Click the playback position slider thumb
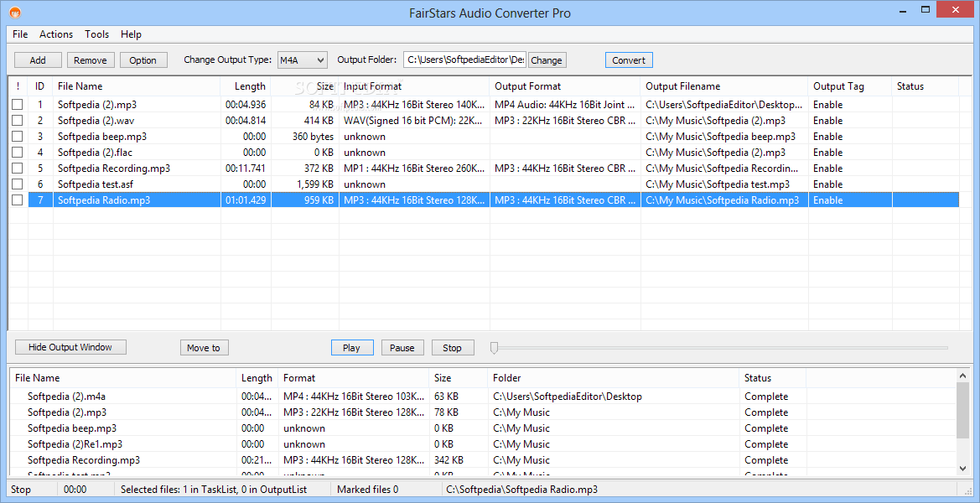The width and height of the screenshot is (980, 503). pos(495,347)
